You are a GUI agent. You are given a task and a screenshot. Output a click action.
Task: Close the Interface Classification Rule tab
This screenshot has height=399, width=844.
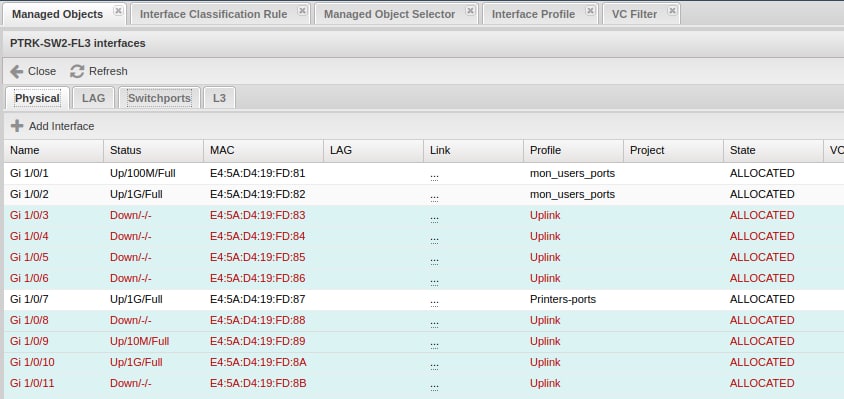point(303,11)
